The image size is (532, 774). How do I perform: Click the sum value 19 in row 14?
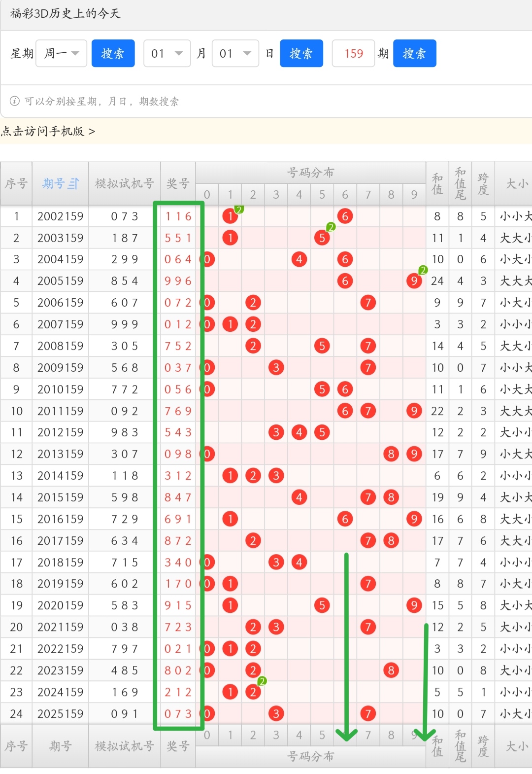pos(437,497)
